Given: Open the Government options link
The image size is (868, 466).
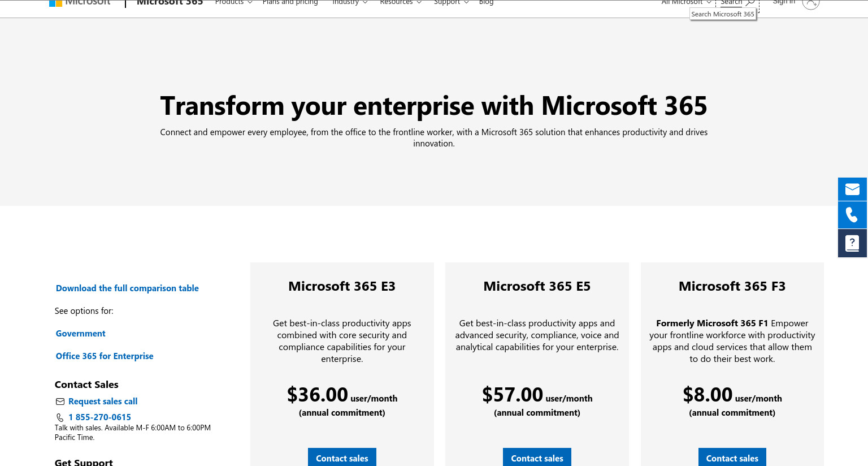Looking at the screenshot, I should (80, 334).
